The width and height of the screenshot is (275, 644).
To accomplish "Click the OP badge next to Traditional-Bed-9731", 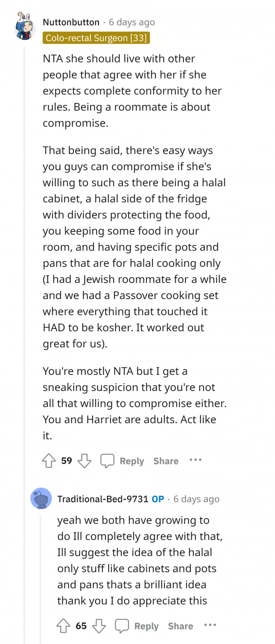I will tap(158, 499).
